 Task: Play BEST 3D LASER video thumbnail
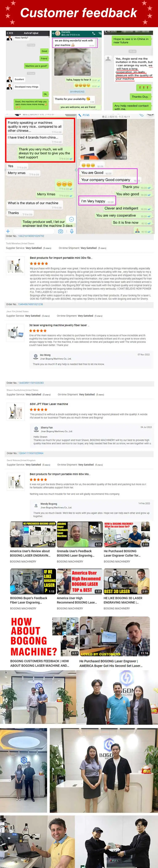coord(127,582)
